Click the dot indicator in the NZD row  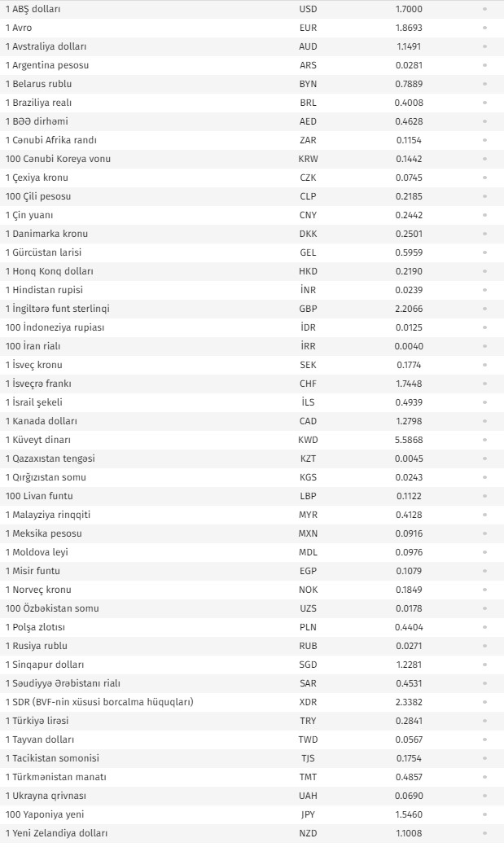point(484,833)
